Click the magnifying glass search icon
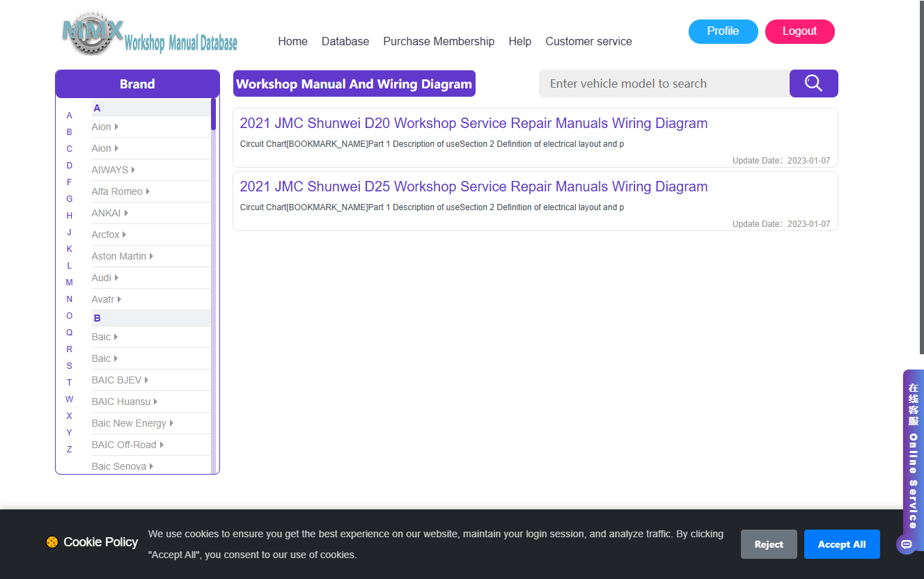The width and height of the screenshot is (924, 579). point(813,84)
